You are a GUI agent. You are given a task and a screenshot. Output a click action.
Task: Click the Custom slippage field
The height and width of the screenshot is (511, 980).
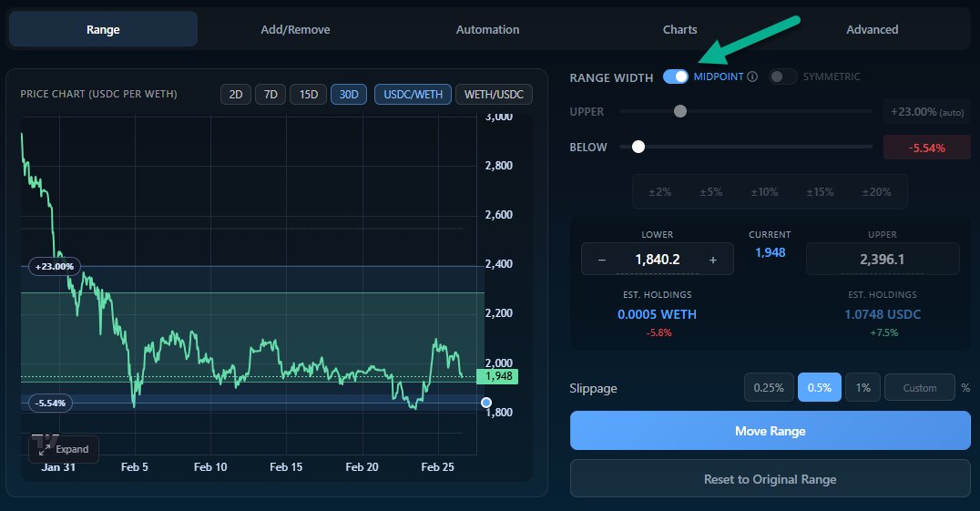coord(919,388)
